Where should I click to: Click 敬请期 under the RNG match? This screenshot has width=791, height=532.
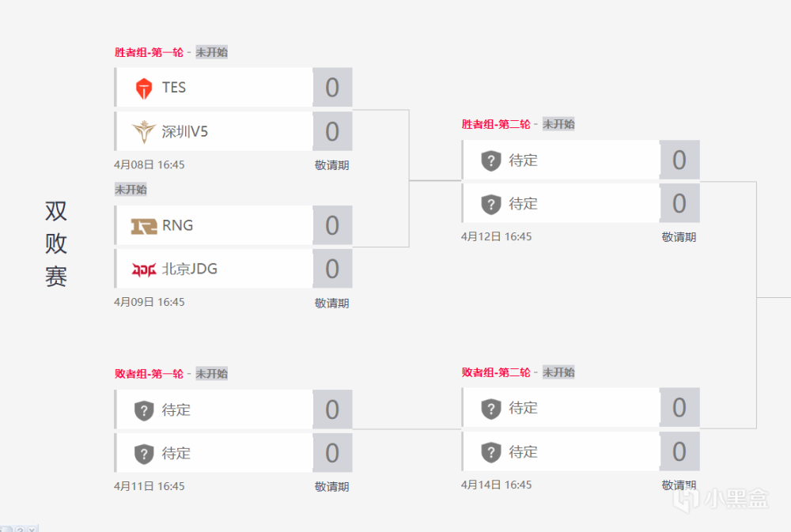pyautogui.click(x=331, y=303)
